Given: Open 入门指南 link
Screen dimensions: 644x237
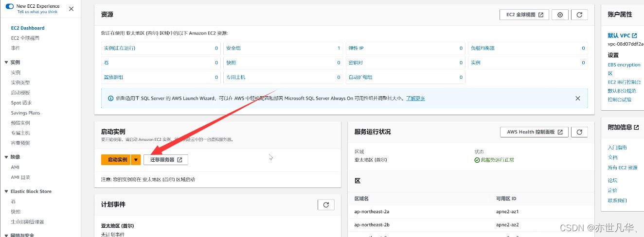Looking at the screenshot, I should [617, 148].
